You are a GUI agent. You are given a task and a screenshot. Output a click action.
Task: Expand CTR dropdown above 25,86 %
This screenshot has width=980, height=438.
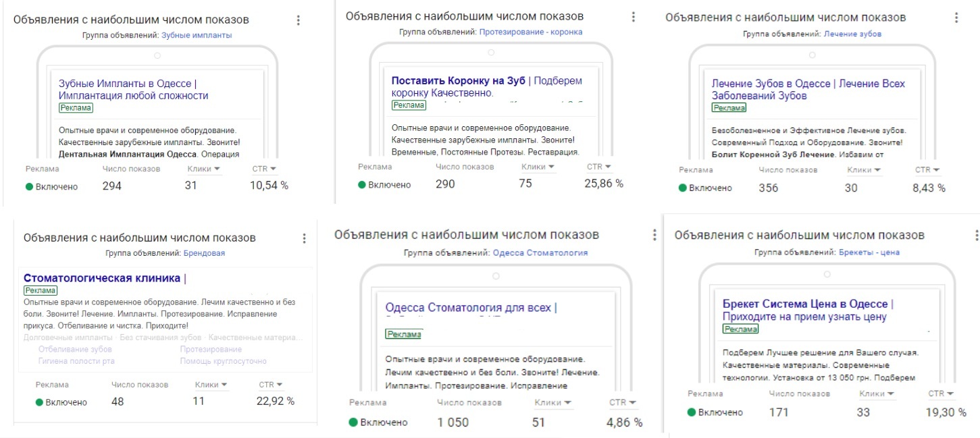tap(599, 167)
